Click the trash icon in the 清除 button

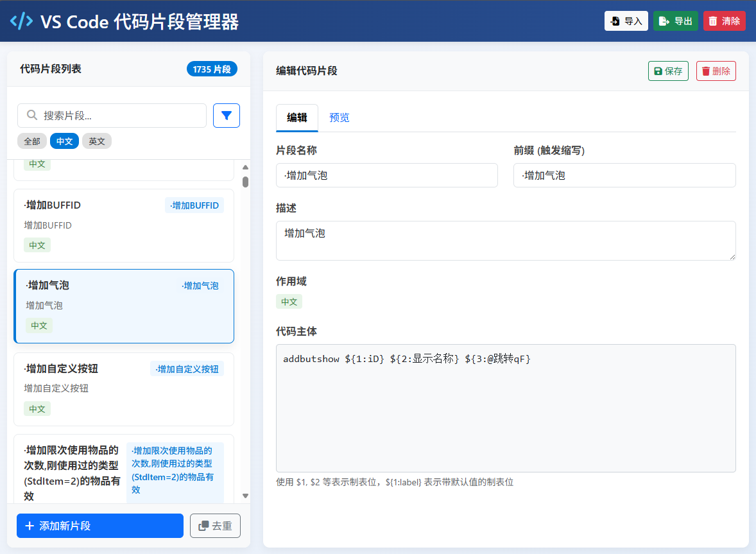coord(713,21)
